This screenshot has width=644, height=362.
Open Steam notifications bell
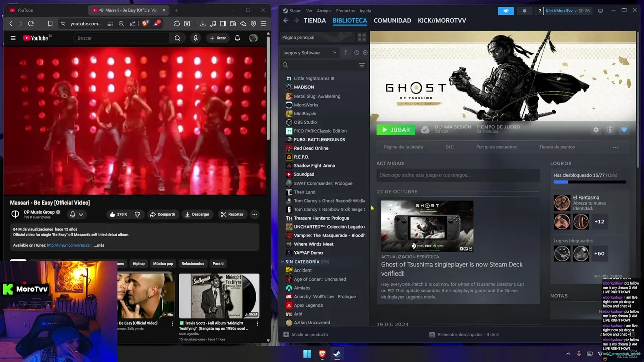point(524,11)
